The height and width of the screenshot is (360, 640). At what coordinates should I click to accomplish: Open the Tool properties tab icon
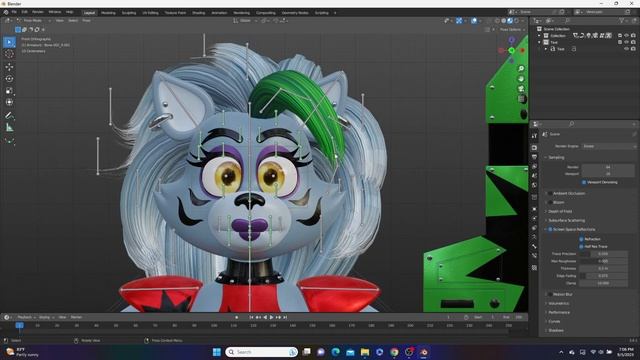(534, 136)
